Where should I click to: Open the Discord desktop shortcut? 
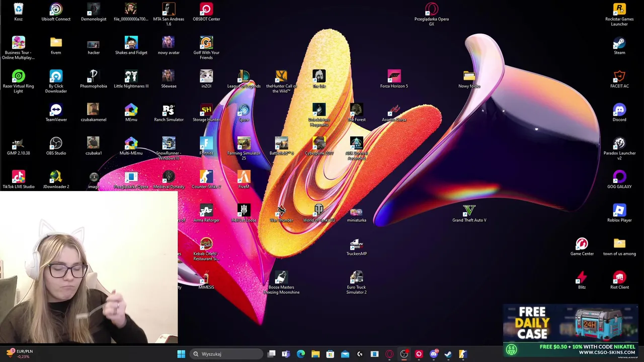(619, 113)
